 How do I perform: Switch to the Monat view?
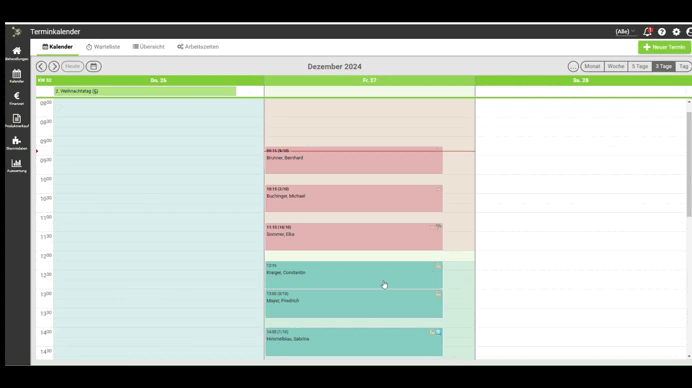pyautogui.click(x=592, y=66)
